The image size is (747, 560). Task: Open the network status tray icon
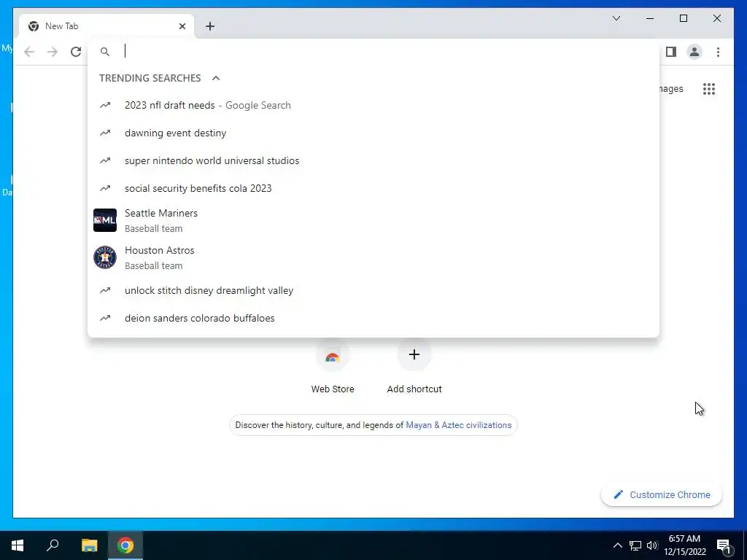635,545
